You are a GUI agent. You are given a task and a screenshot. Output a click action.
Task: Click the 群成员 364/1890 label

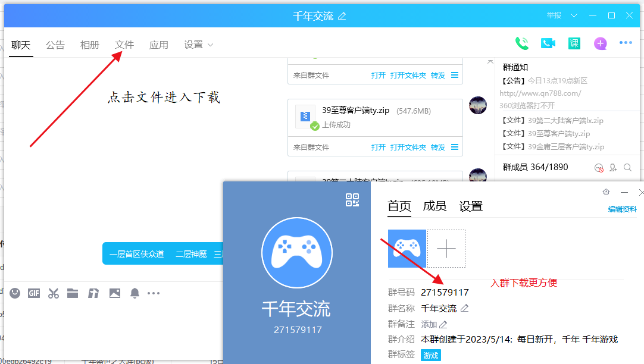536,167
